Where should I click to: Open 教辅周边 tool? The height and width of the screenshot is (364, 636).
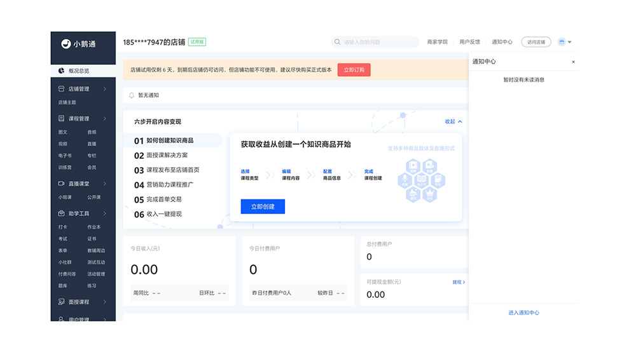pyautogui.click(x=96, y=250)
